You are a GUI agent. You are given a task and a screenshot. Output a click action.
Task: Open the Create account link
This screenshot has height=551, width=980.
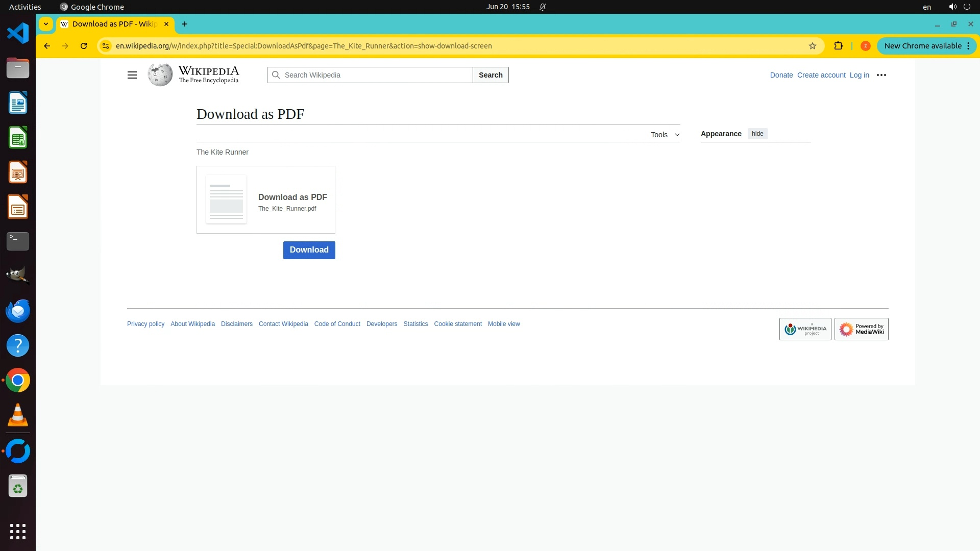point(821,75)
